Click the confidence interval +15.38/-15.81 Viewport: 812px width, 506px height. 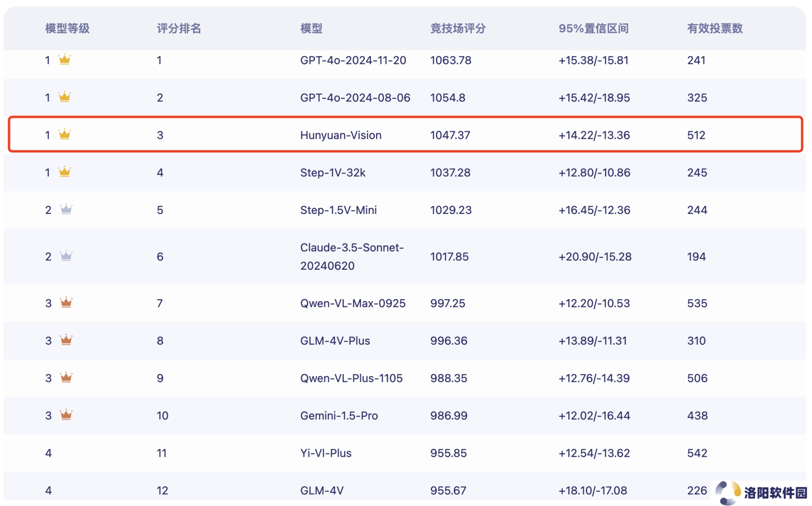tap(593, 60)
